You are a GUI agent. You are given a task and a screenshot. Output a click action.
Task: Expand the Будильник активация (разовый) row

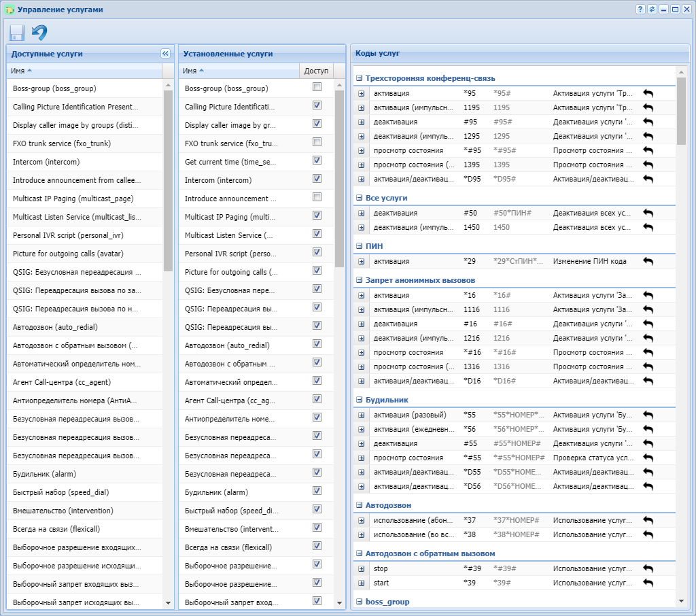(362, 415)
